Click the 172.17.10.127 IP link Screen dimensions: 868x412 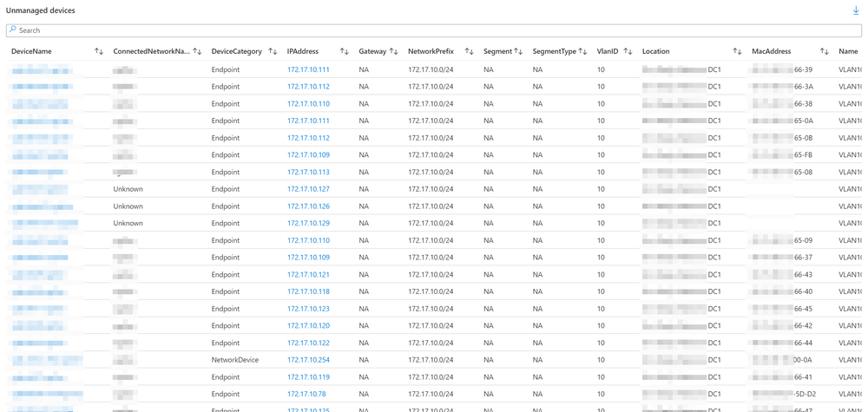click(x=308, y=189)
